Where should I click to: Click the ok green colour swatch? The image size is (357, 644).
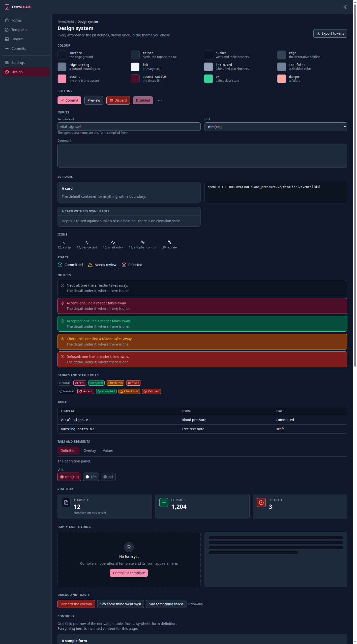208,79
